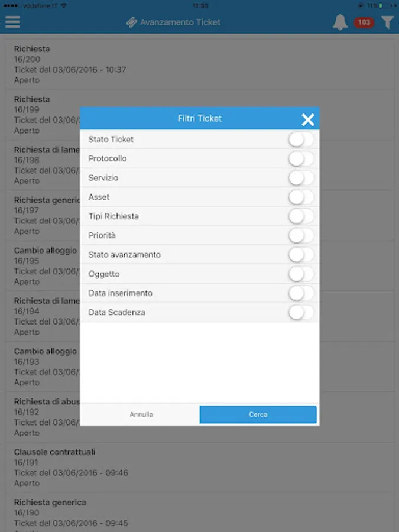Turn on the Protocollo filter switch

point(301,158)
